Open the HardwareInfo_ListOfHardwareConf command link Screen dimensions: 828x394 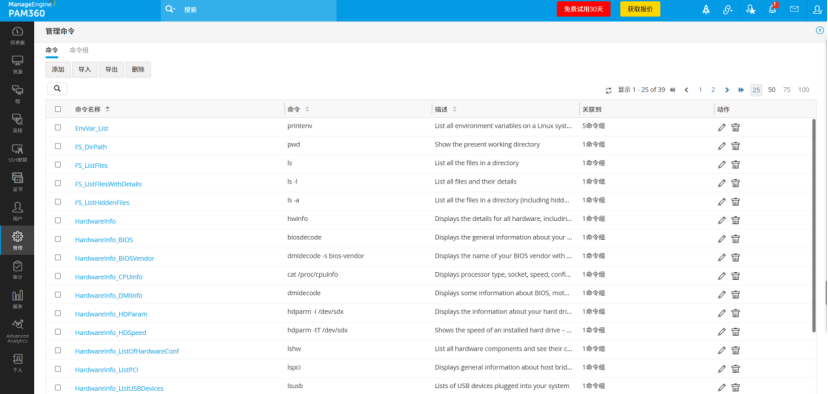(127, 351)
